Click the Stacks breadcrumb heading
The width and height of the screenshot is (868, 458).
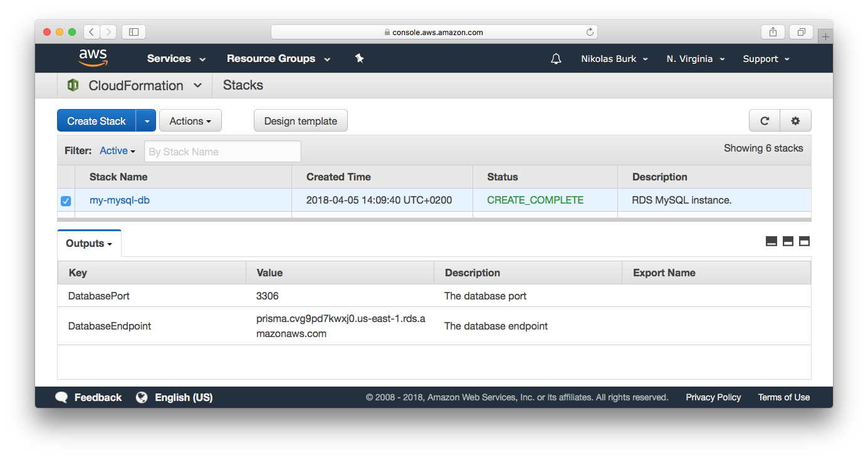pos(243,85)
